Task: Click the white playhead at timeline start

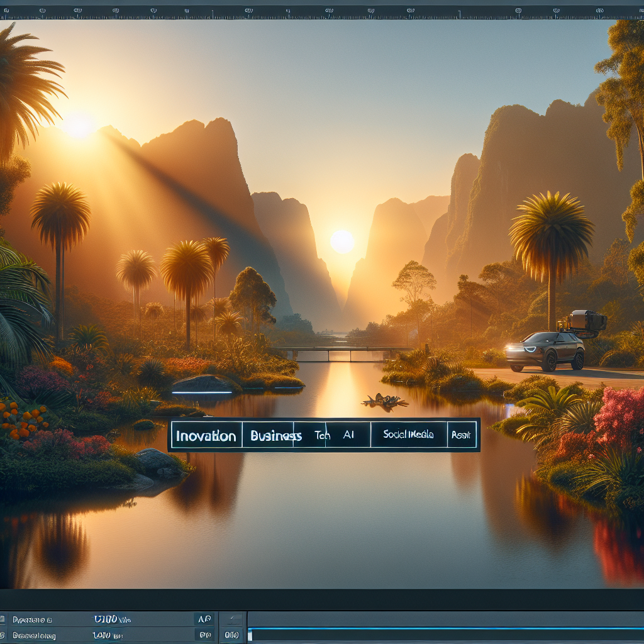Action: (250, 636)
